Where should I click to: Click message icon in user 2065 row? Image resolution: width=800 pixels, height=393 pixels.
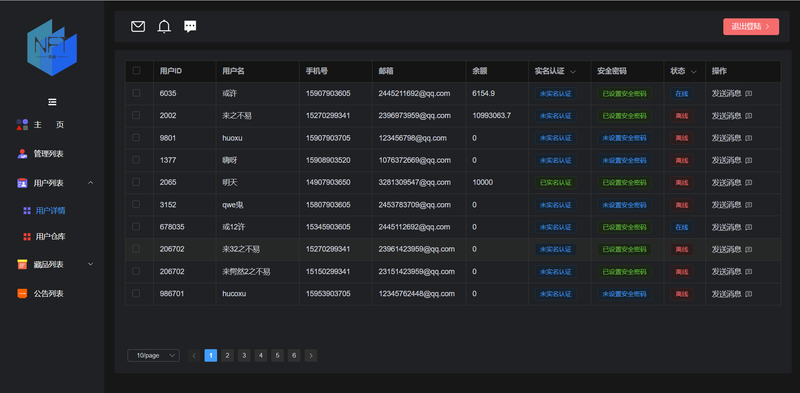coord(748,182)
